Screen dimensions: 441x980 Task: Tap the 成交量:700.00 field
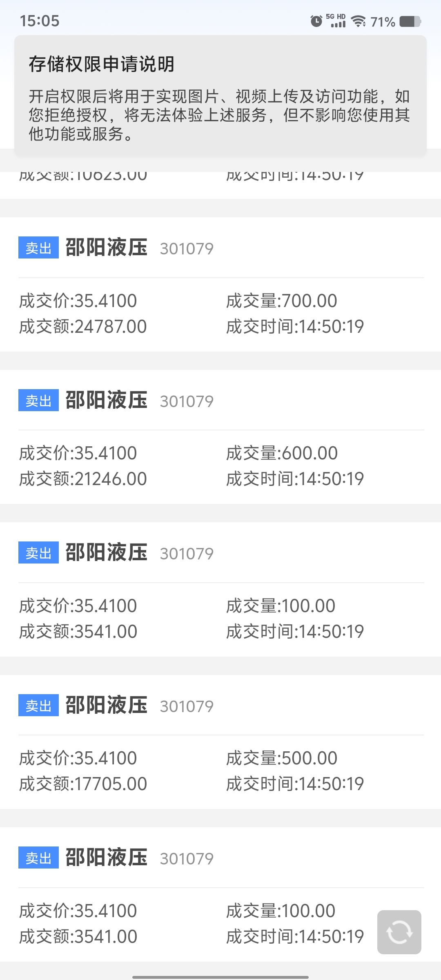pyautogui.click(x=282, y=301)
